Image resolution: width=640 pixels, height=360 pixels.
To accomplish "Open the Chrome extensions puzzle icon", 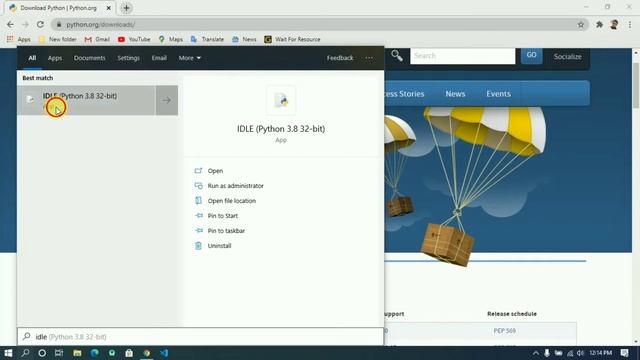I will tap(599, 24).
